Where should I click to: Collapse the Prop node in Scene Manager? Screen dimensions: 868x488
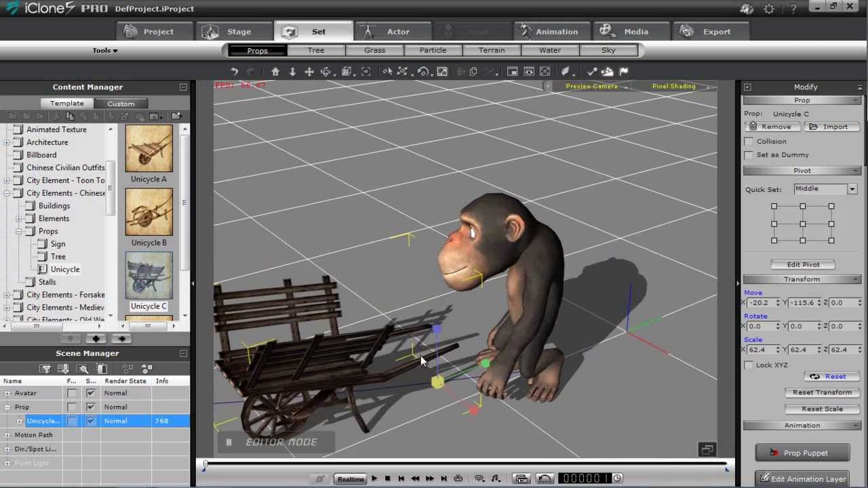click(7, 407)
